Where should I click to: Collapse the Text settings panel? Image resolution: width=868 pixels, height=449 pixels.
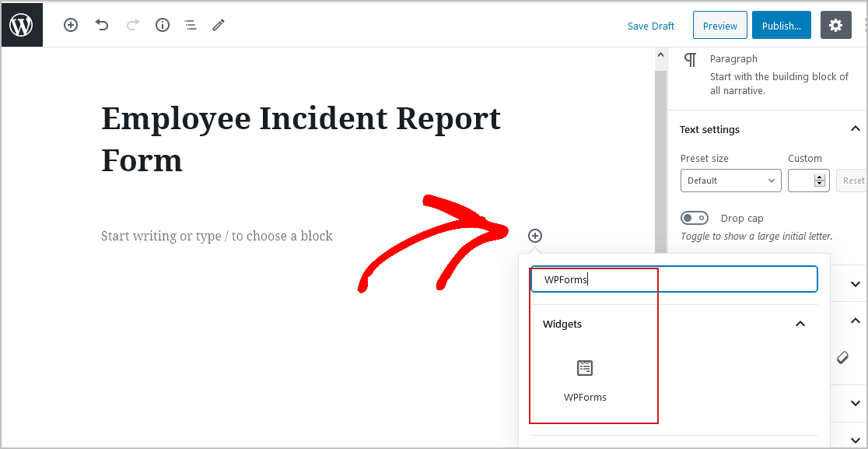pyautogui.click(x=855, y=129)
